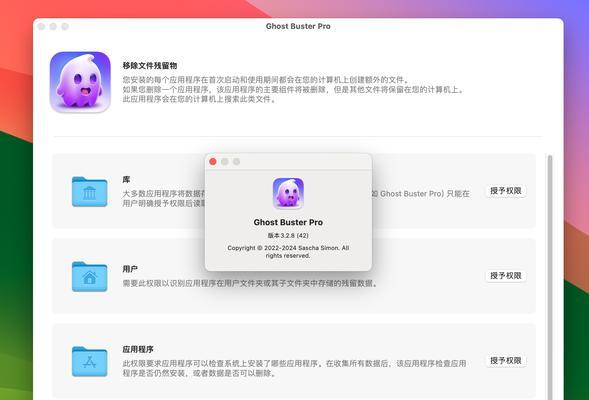The image size is (589, 400).
Task: Click the 应用程序 permission description text
Action: point(294,368)
